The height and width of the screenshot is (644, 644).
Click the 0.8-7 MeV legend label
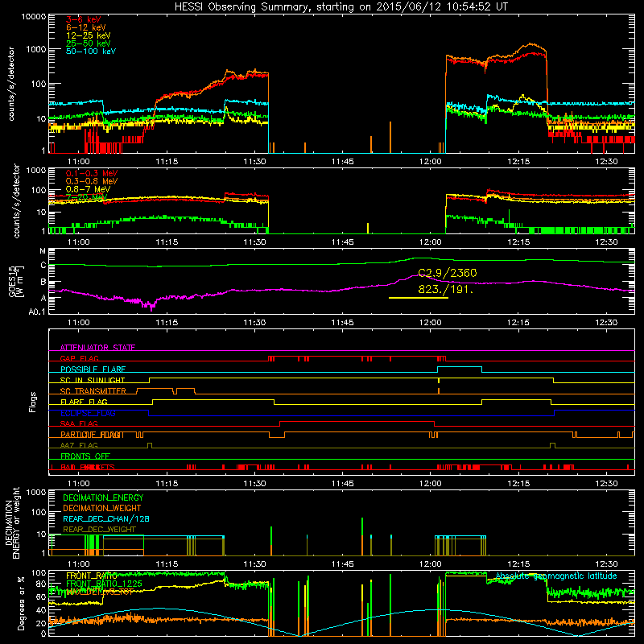[x=89, y=189]
